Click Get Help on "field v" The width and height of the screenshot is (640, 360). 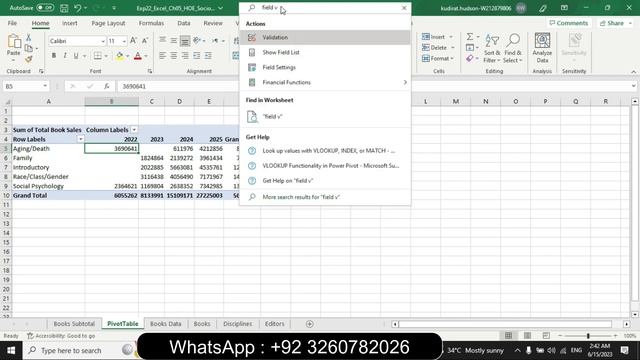(325, 181)
